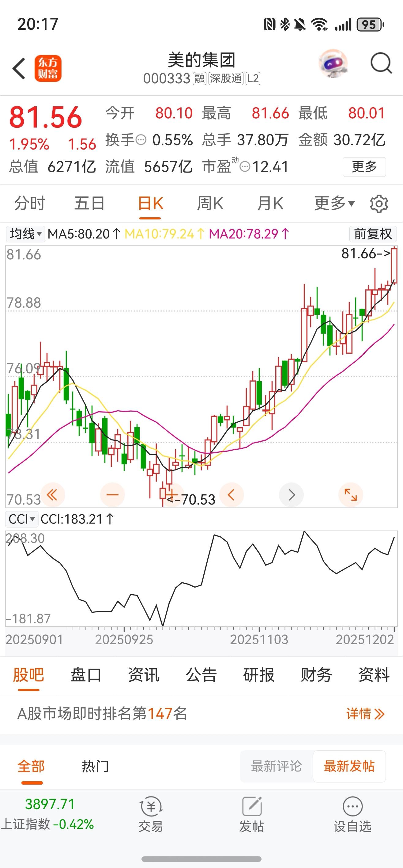This screenshot has width=403, height=868.
Task: Tap the battery indicator in status bar
Action: tap(371, 25)
